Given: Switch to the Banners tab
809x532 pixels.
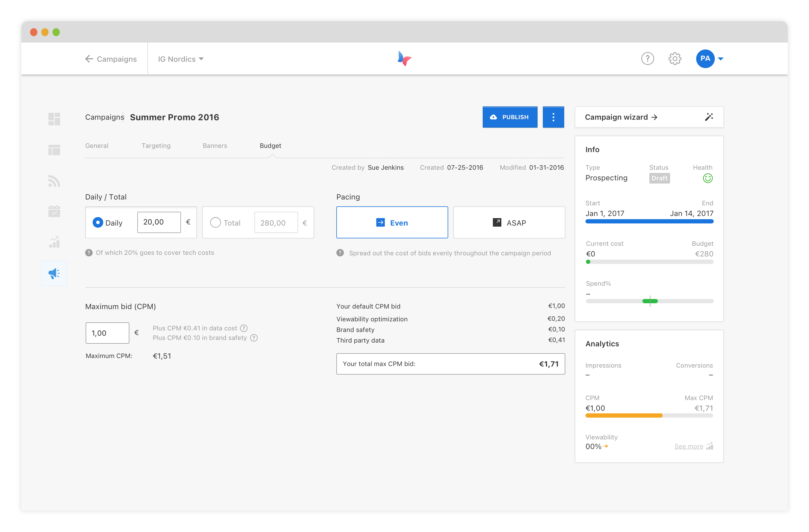Looking at the screenshot, I should pos(215,146).
